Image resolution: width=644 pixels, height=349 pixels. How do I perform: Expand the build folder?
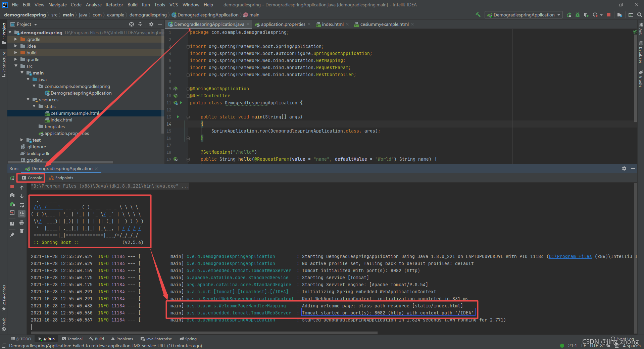pyautogui.click(x=15, y=53)
